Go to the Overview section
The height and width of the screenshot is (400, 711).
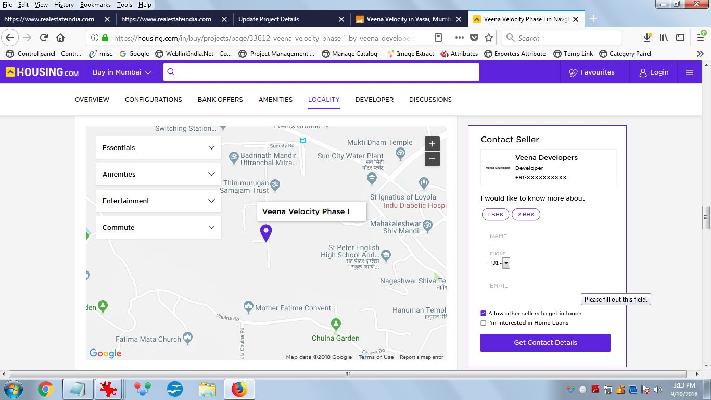point(92,99)
